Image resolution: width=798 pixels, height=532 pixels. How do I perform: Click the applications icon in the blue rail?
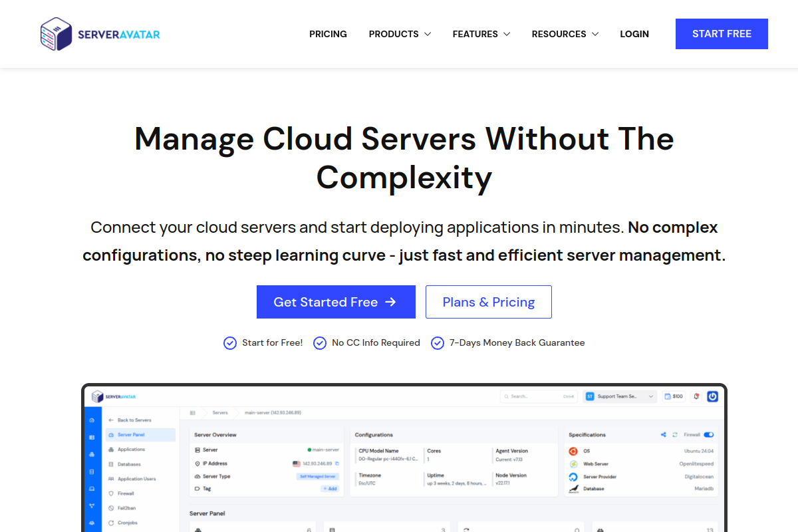92,455
